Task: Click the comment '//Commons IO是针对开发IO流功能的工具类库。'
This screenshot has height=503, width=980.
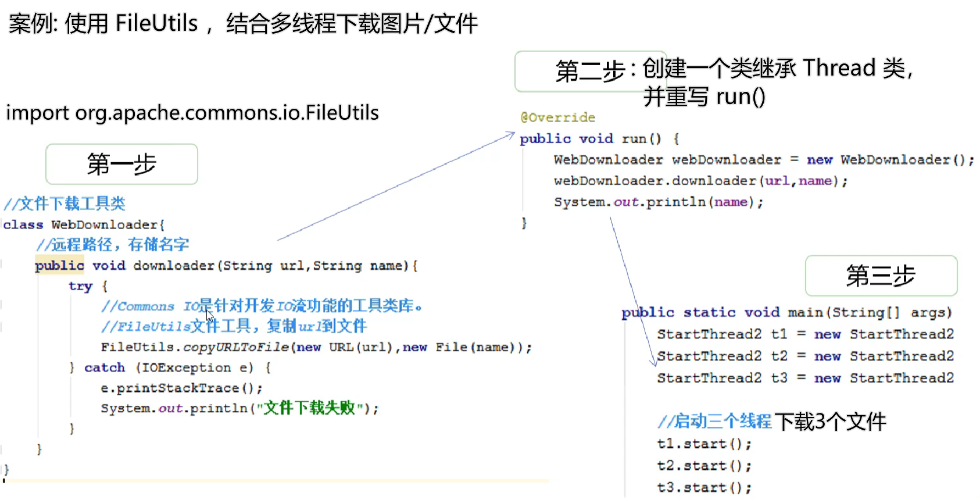Action: (262, 306)
